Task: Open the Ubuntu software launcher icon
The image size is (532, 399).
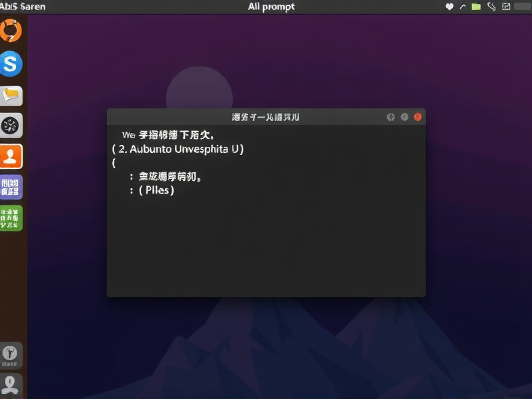Action: pyautogui.click(x=11, y=30)
